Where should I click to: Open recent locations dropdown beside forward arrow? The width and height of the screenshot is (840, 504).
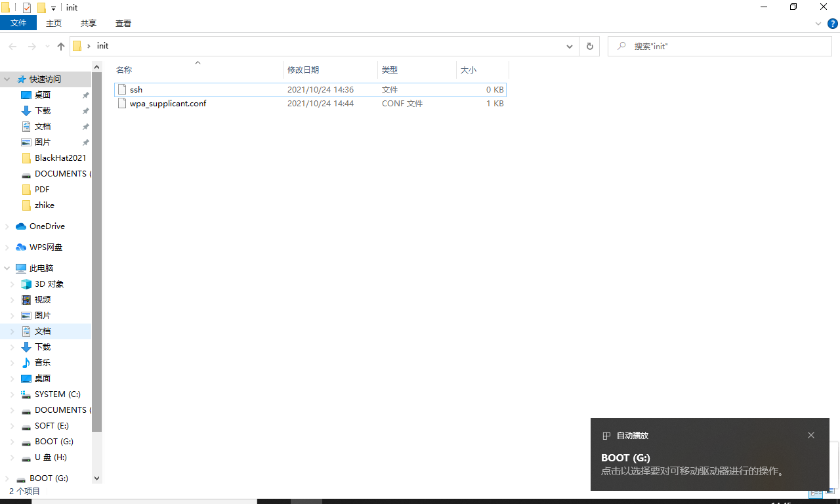47,47
